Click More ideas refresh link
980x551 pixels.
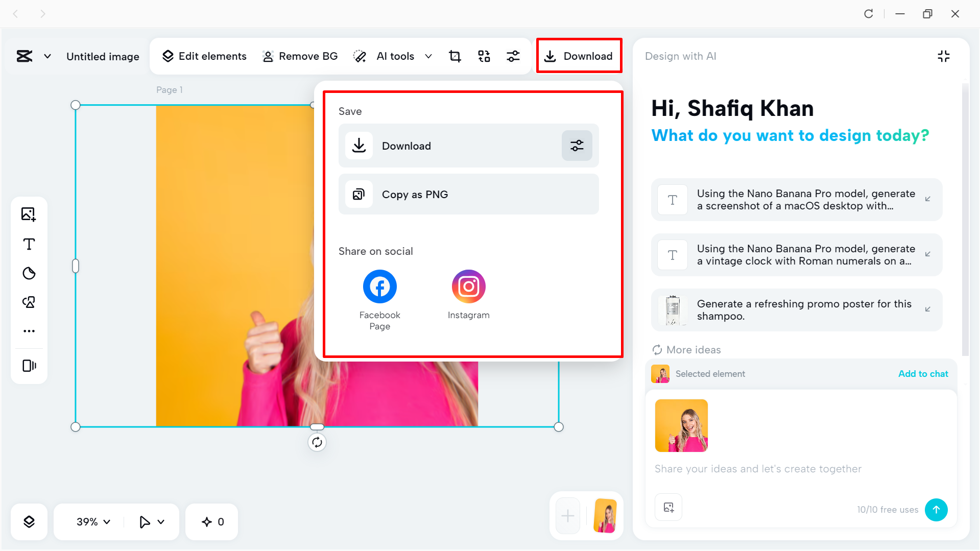[x=687, y=350]
